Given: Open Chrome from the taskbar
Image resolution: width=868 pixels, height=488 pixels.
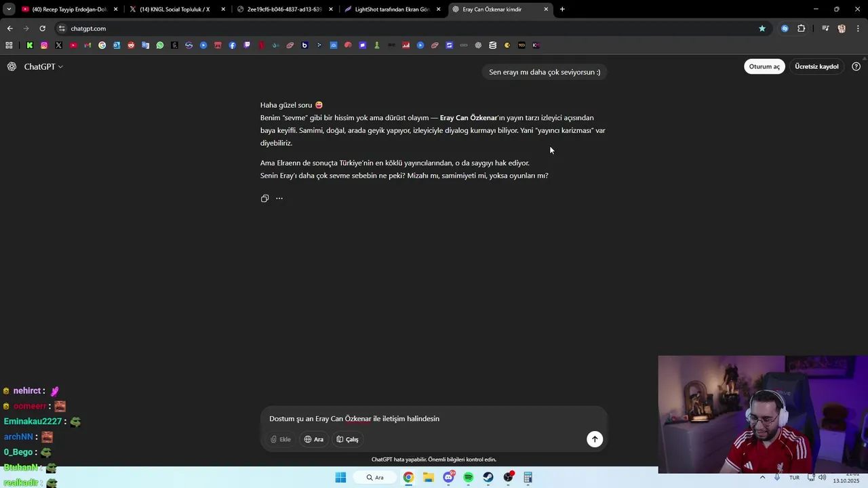Looking at the screenshot, I should click(408, 477).
